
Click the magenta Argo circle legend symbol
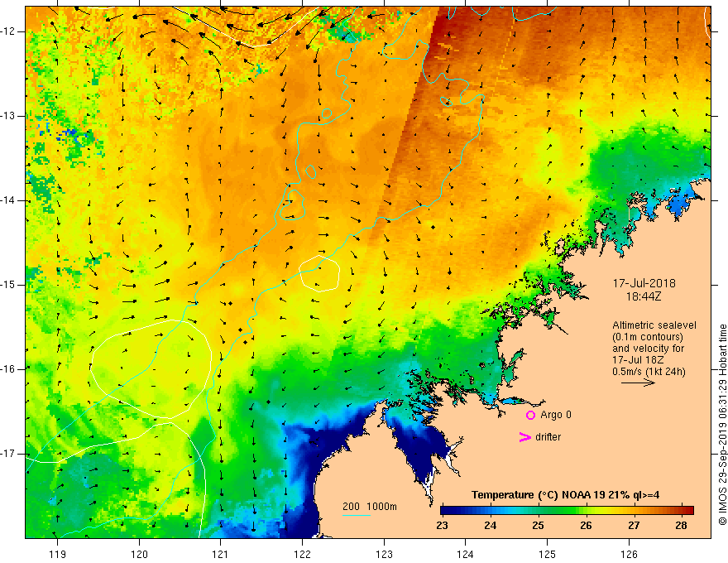(x=530, y=415)
